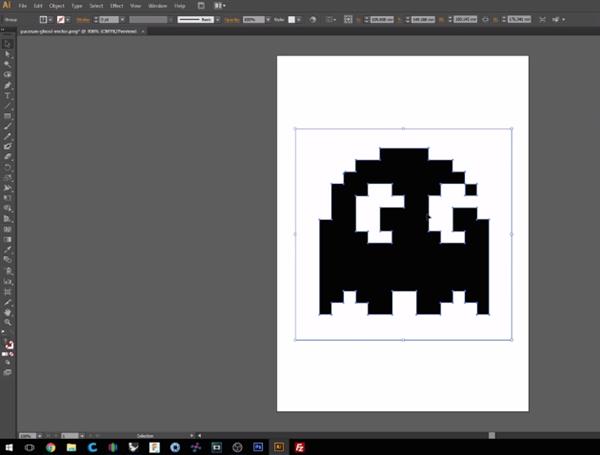Open the variable width profile dropdown
The height and width of the screenshot is (455, 600).
[171, 20]
